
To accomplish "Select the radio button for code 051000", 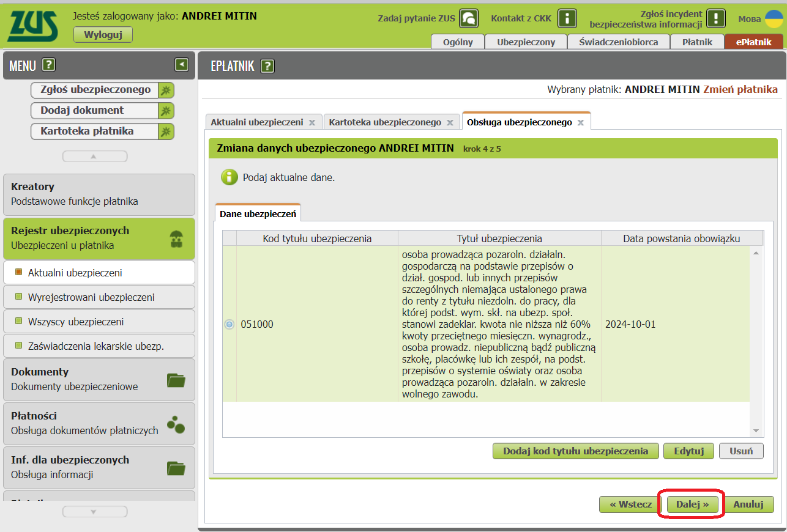I will [x=229, y=324].
